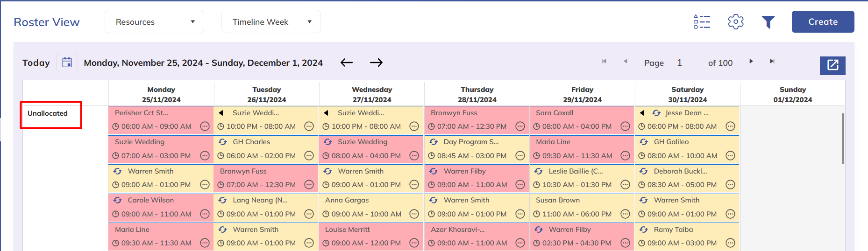
Task: Jump to the last page
Action: [772, 61]
